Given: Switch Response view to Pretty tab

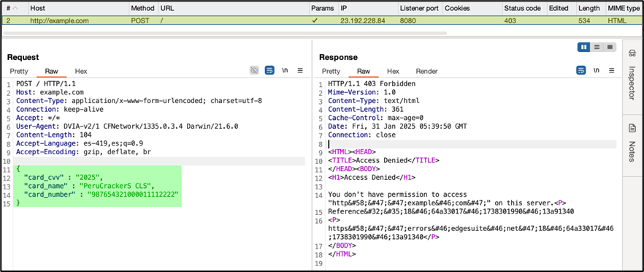Looking at the screenshot, I should (331, 71).
